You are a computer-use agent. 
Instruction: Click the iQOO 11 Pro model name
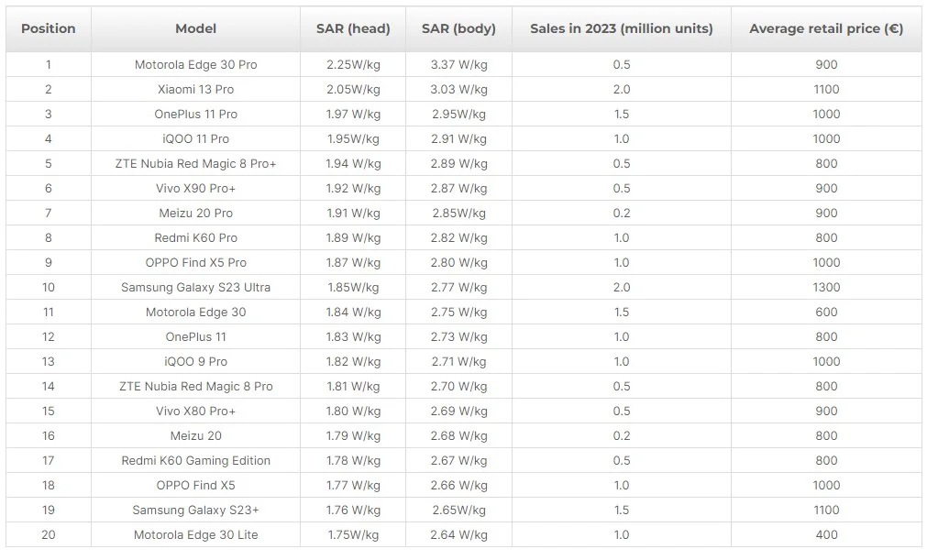coord(195,139)
